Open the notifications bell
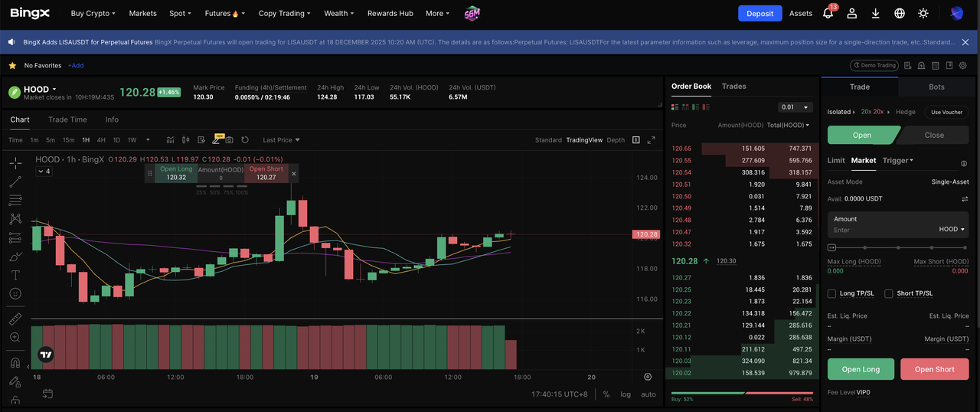Viewport: 980px width, 412px height. (x=828, y=13)
